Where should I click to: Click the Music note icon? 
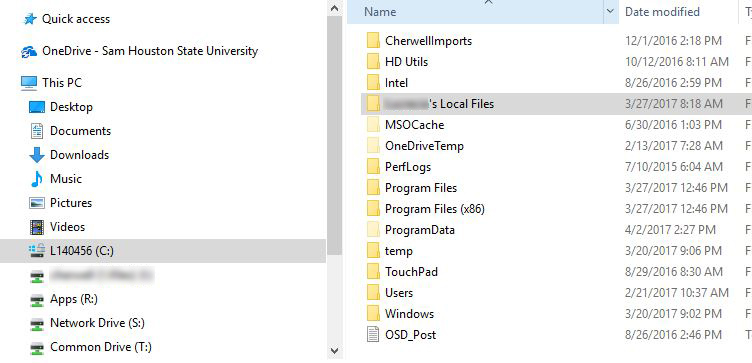point(36,179)
